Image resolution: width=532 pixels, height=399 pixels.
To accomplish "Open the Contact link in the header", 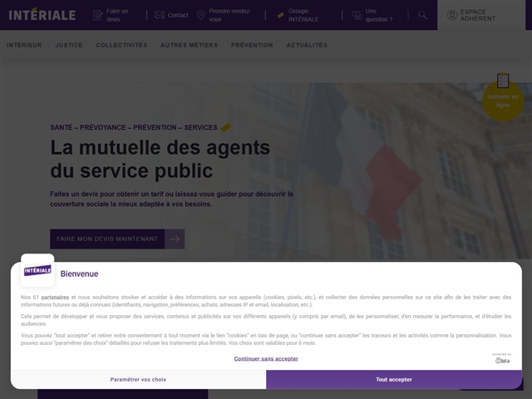I will coord(178,15).
